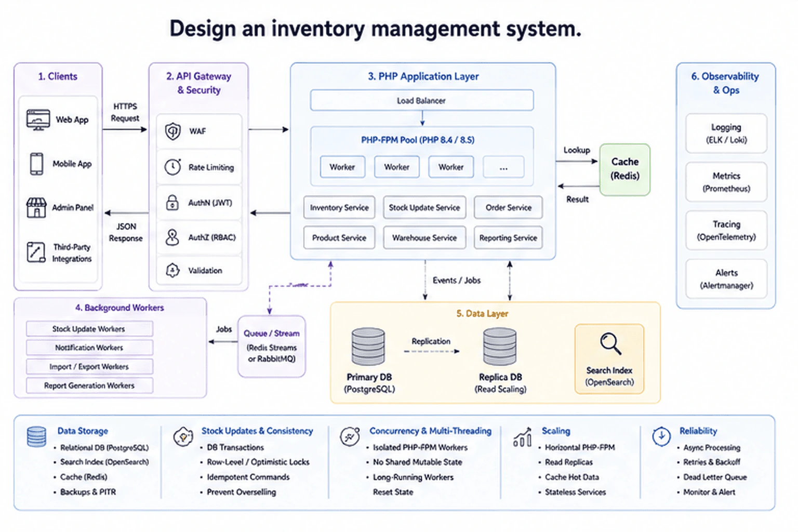The width and height of the screenshot is (798, 532).
Task: Click the Admin Panel storefront icon
Action: pos(36,207)
